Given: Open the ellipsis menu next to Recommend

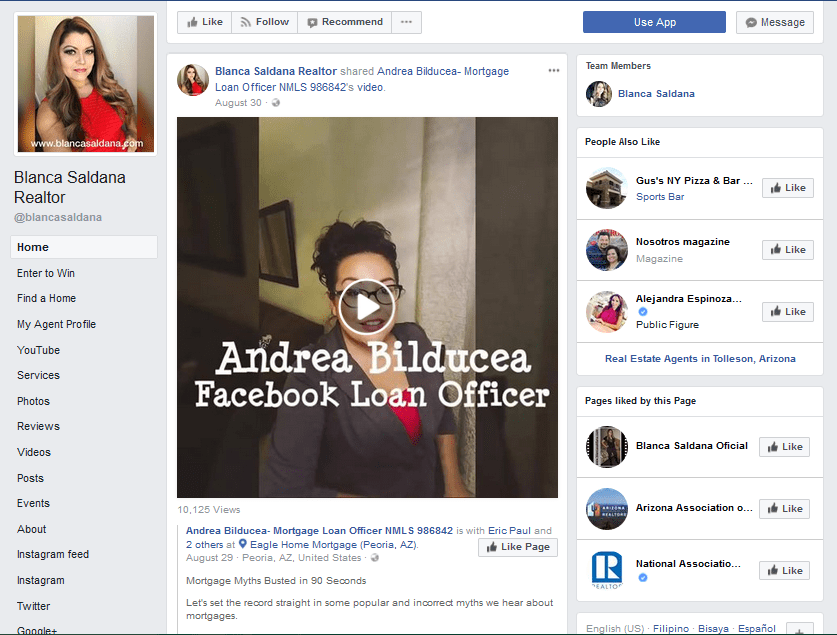Looking at the screenshot, I should 406,22.
